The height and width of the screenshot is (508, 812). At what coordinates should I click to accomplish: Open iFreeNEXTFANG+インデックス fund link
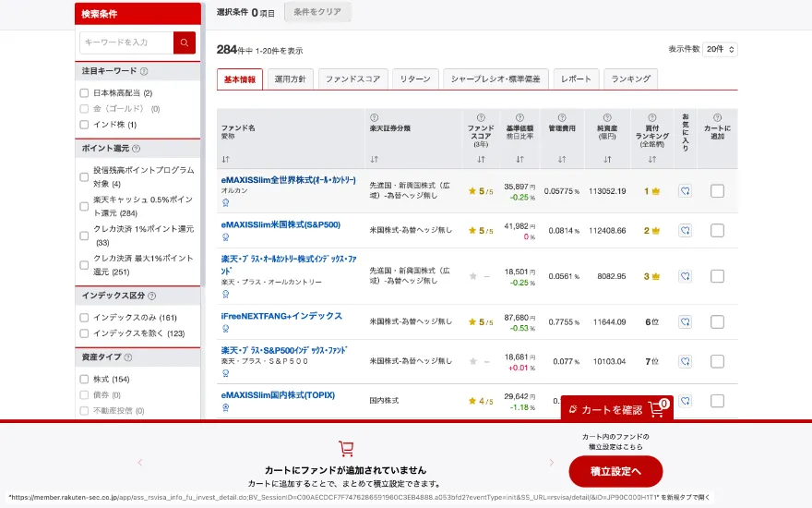tap(281, 316)
